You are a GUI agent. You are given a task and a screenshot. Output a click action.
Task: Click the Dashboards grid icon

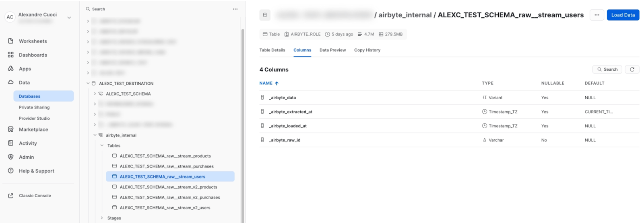point(11,55)
